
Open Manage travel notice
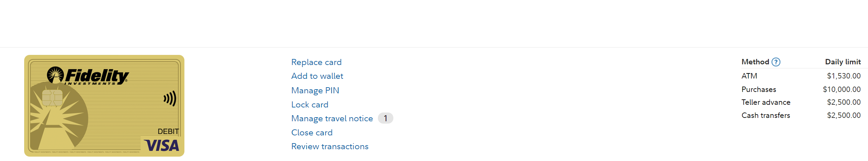click(332, 119)
